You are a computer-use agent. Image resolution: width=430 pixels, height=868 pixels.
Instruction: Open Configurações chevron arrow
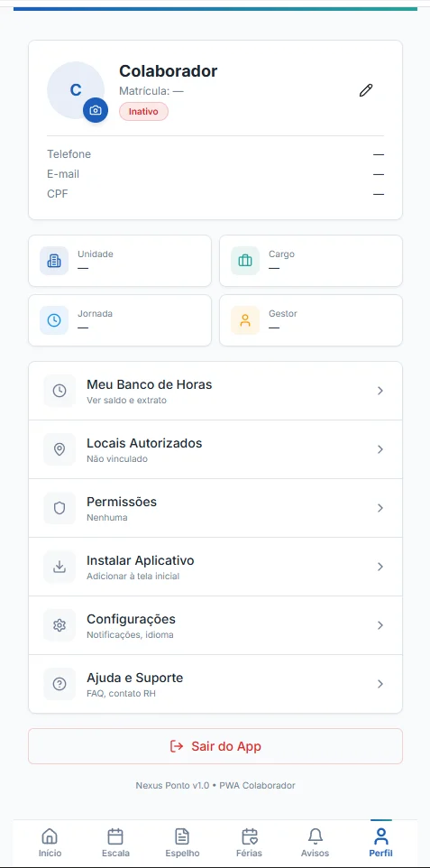pos(380,625)
